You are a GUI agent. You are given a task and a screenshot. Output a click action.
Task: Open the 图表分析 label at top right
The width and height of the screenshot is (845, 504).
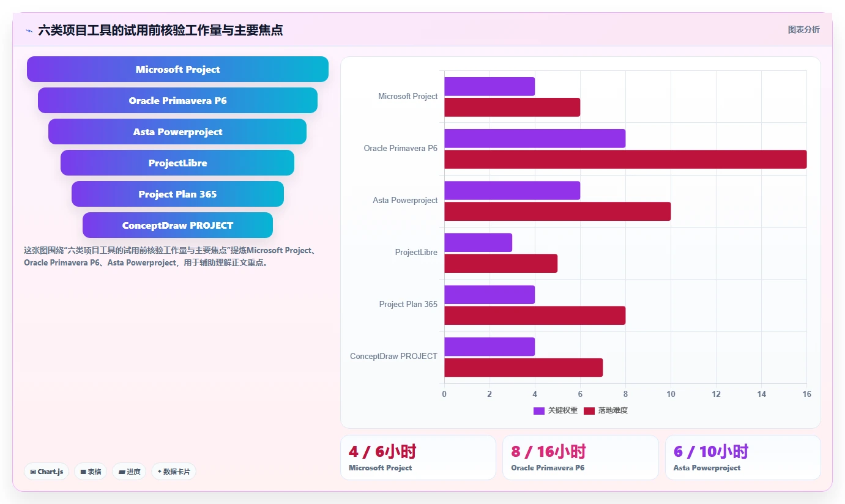point(803,29)
